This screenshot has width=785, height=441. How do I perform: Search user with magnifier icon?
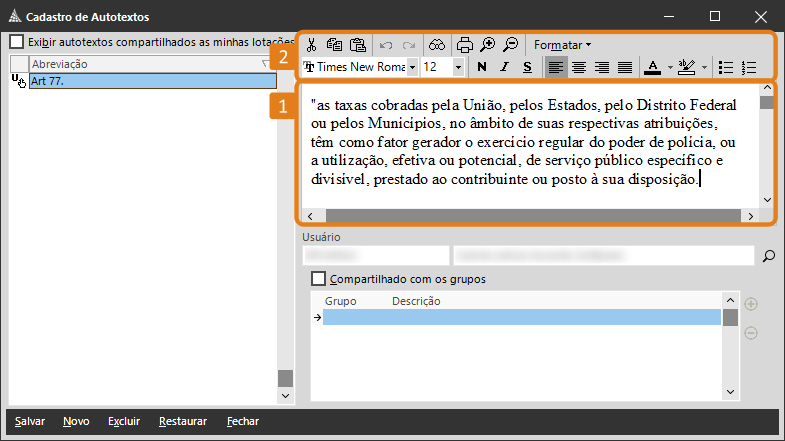[x=768, y=257]
